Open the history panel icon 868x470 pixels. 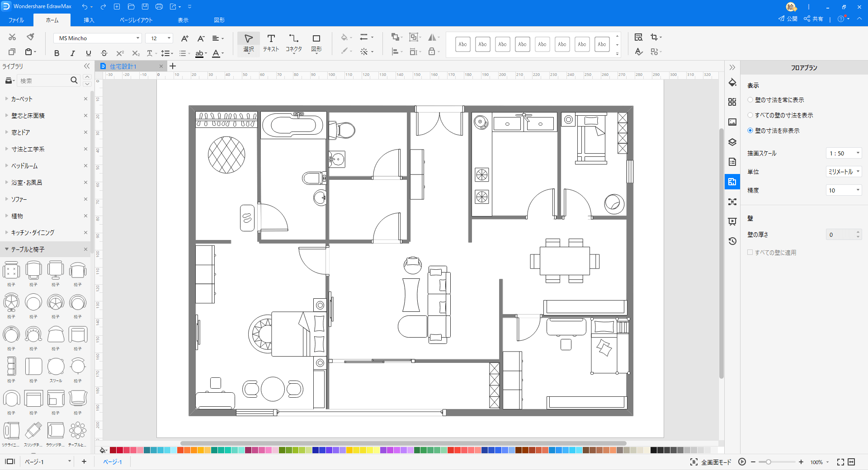(x=732, y=241)
